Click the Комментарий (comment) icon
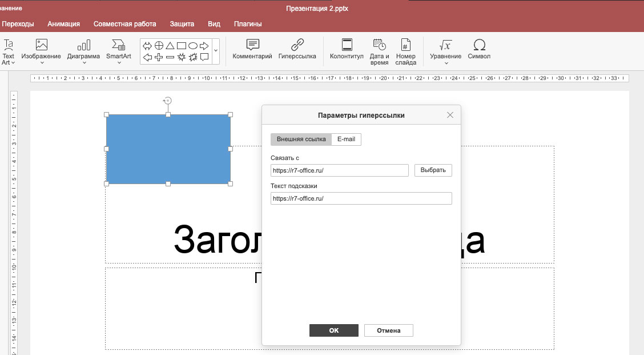 tap(252, 45)
